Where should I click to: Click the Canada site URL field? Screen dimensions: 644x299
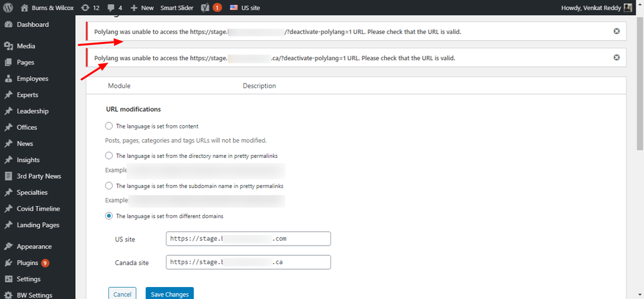248,262
